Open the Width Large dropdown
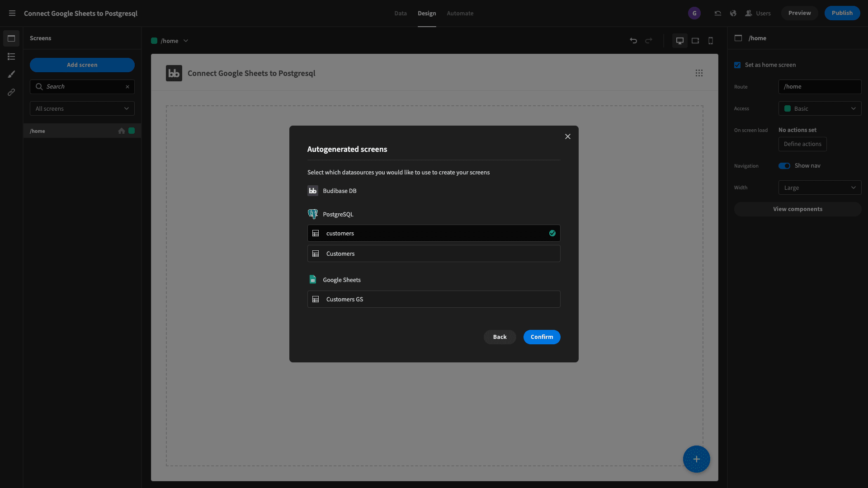This screenshot has width=868, height=488. [x=820, y=188]
